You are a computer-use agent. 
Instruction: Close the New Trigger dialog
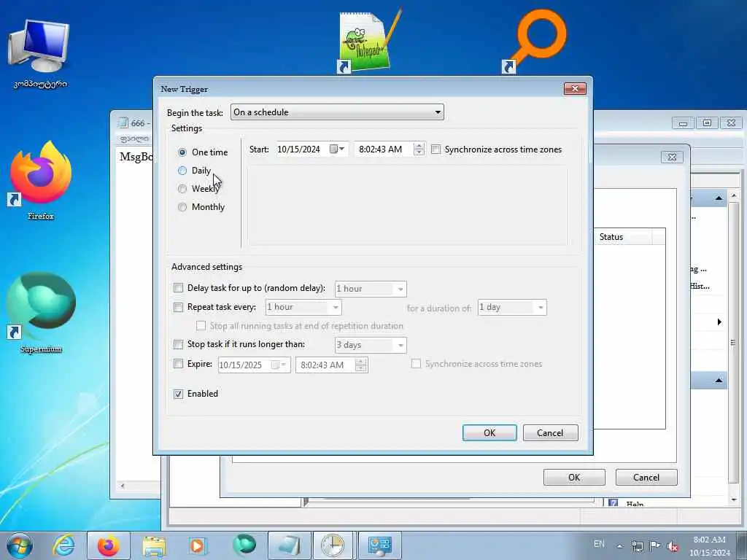[x=575, y=88]
